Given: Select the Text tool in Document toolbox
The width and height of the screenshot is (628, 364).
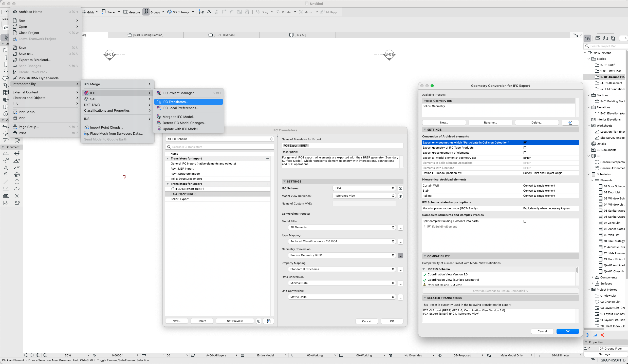Looking at the screenshot, I should [6, 168].
